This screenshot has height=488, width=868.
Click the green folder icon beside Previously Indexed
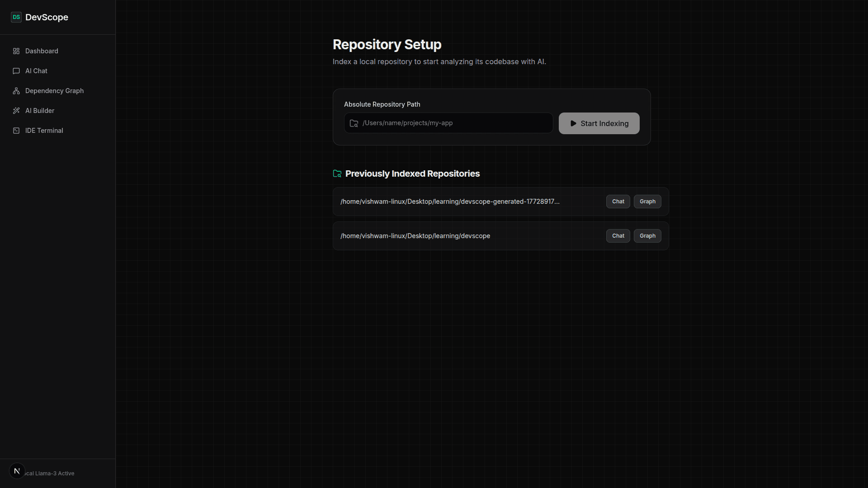(337, 174)
